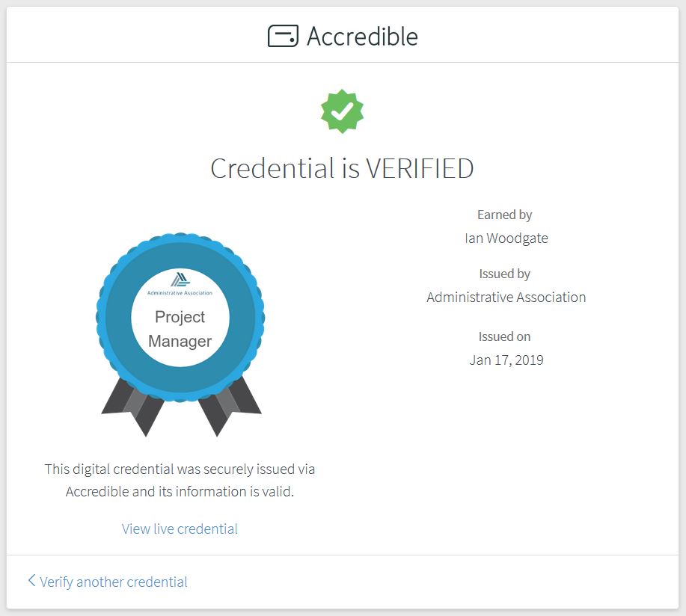Image resolution: width=686 pixels, height=616 pixels.
Task: Click the Accredible brand name text
Action: [362, 37]
